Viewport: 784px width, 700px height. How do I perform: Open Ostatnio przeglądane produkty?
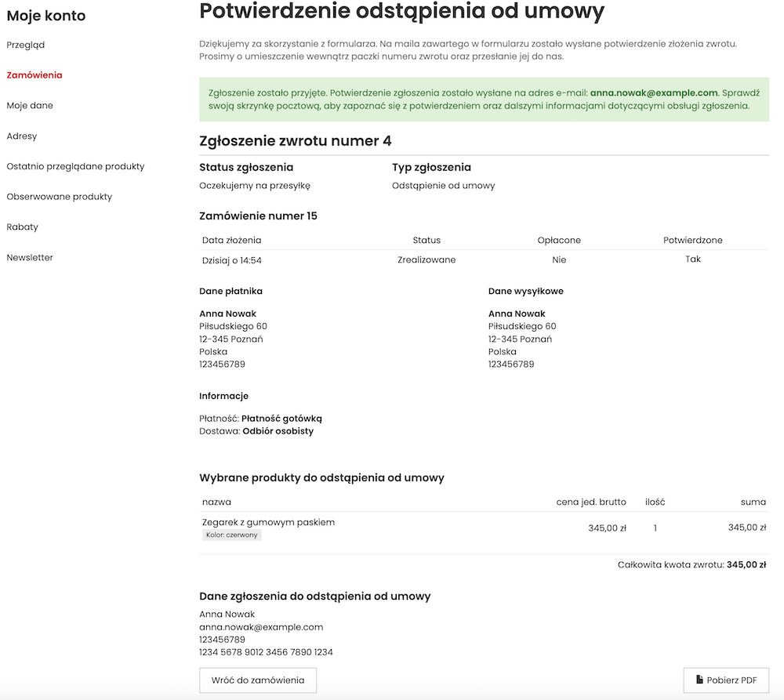point(75,166)
